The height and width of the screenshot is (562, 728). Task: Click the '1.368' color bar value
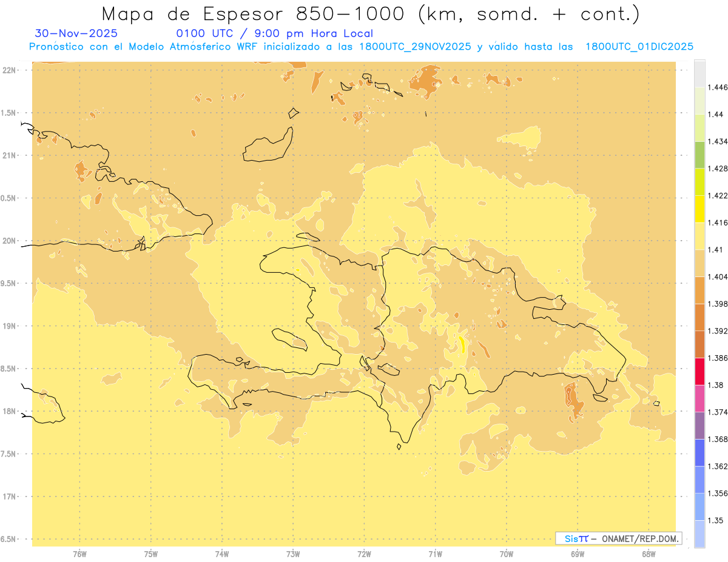(x=718, y=439)
